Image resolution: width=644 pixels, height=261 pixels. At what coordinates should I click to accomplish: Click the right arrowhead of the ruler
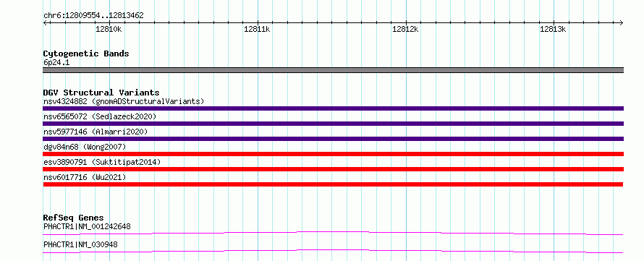tap(622, 22)
